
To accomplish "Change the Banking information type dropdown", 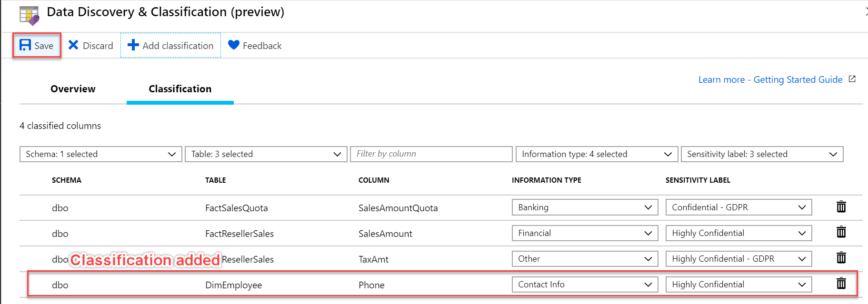I will pos(585,207).
